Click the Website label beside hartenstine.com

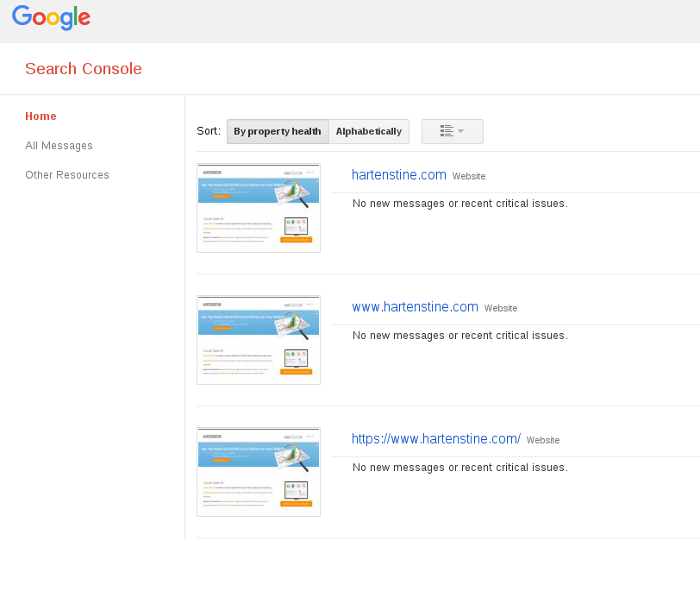coord(469,177)
